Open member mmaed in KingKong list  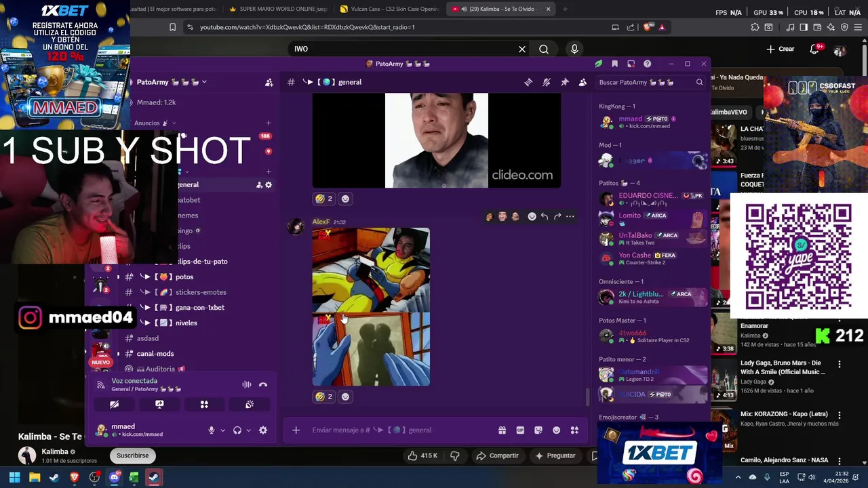651,122
